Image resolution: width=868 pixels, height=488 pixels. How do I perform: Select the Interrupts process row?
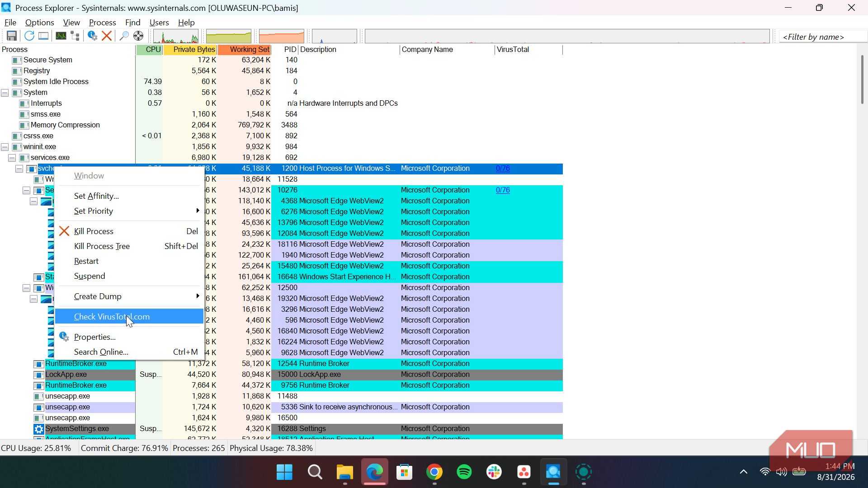281,103
